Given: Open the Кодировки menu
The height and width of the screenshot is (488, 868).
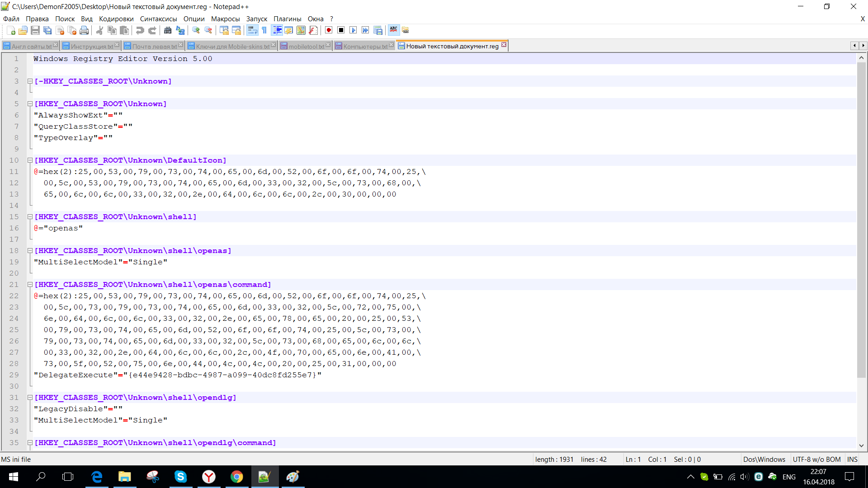Looking at the screenshot, I should click(x=116, y=19).
